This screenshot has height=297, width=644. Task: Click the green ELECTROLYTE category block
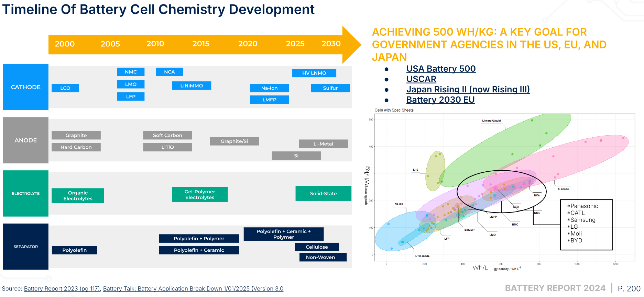click(x=26, y=194)
